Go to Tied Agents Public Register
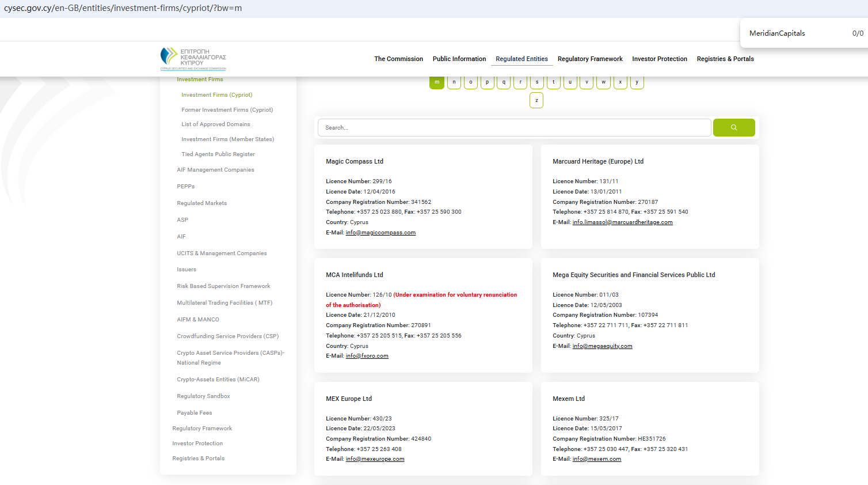The image size is (868, 485). coord(218,154)
